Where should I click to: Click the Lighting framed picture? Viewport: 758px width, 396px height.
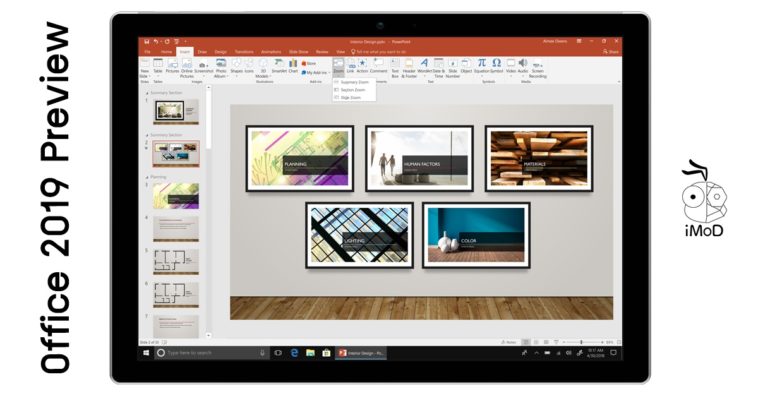point(360,235)
